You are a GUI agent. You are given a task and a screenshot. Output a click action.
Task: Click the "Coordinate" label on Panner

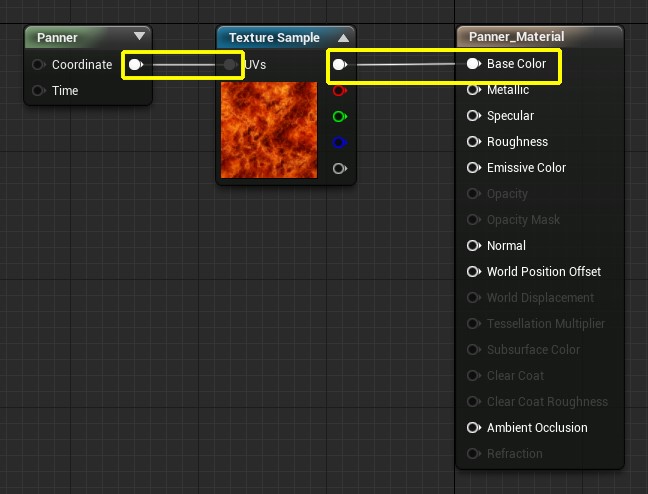(82, 64)
